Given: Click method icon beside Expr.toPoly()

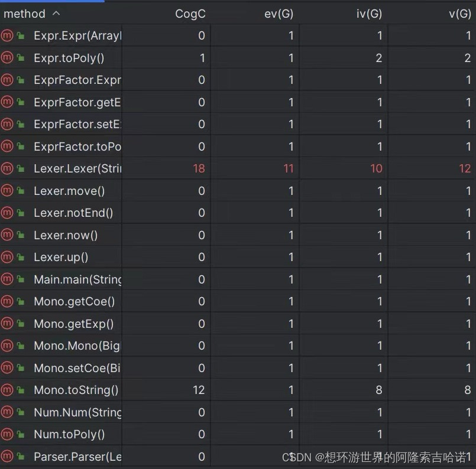Looking at the screenshot, I should 7,58.
